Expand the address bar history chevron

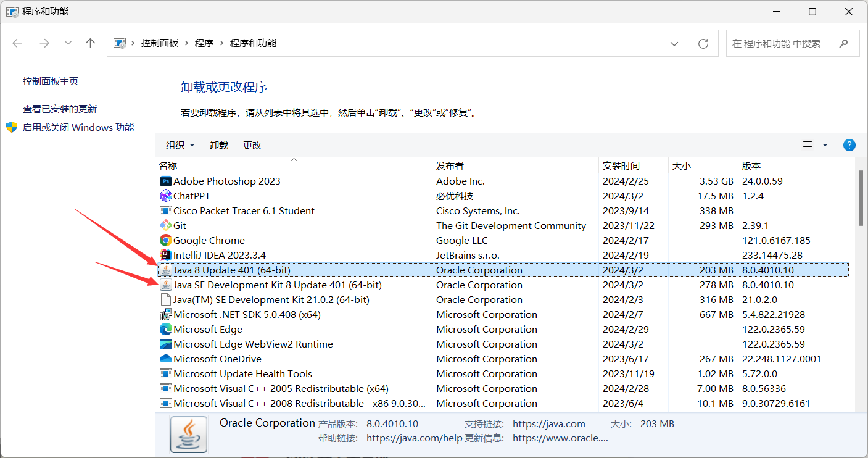674,43
